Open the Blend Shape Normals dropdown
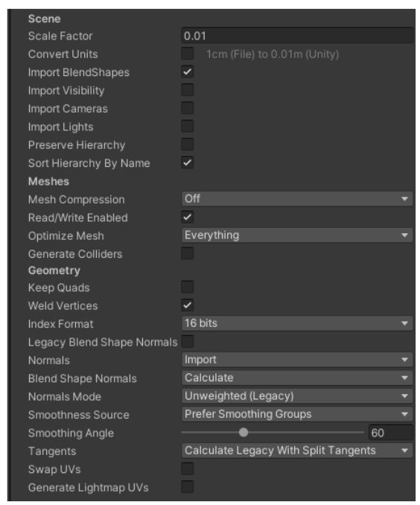The height and width of the screenshot is (505, 420). coord(297,378)
